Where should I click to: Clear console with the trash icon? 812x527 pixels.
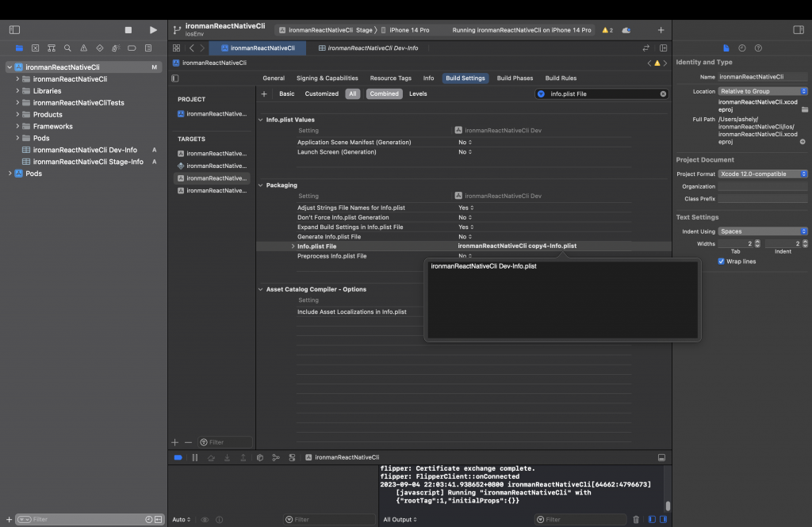pos(636,520)
